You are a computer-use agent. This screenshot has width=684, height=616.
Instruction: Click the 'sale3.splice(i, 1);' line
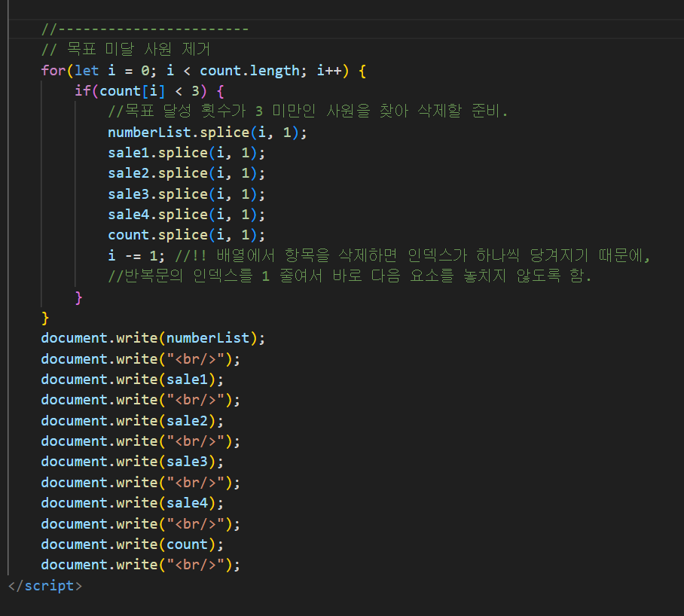click(x=186, y=194)
